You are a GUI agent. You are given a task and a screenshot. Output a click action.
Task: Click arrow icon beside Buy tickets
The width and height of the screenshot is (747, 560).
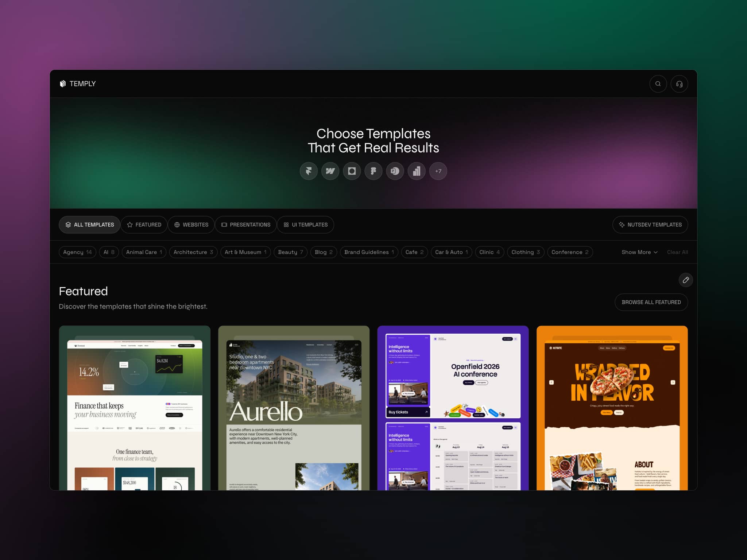pos(426,412)
